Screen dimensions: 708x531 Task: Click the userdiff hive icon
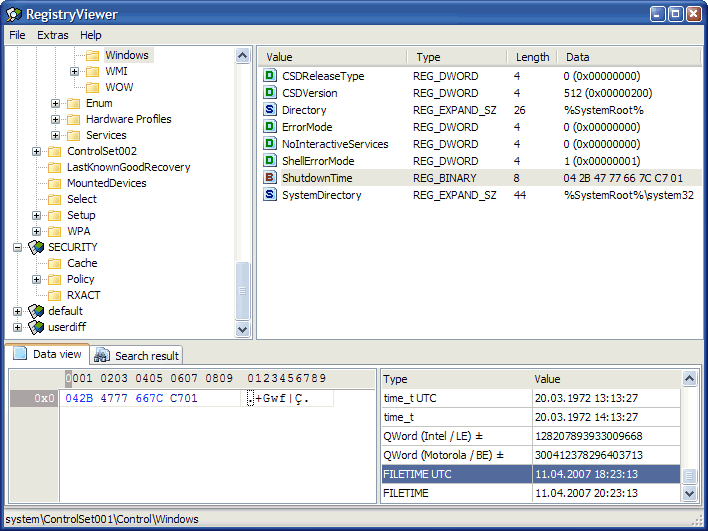pos(37,327)
